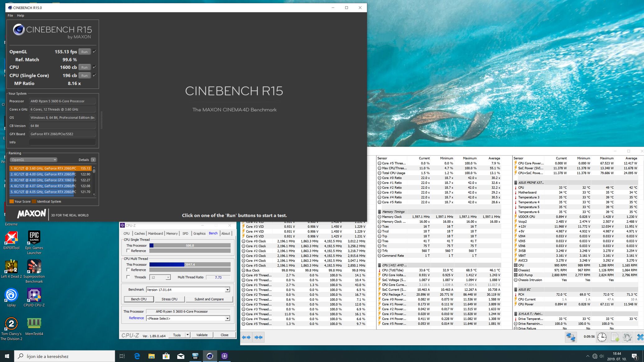Viewport: 644px width, 362px height.
Task: Switch to CPU tab in CPU-Z
Action: coord(127,233)
